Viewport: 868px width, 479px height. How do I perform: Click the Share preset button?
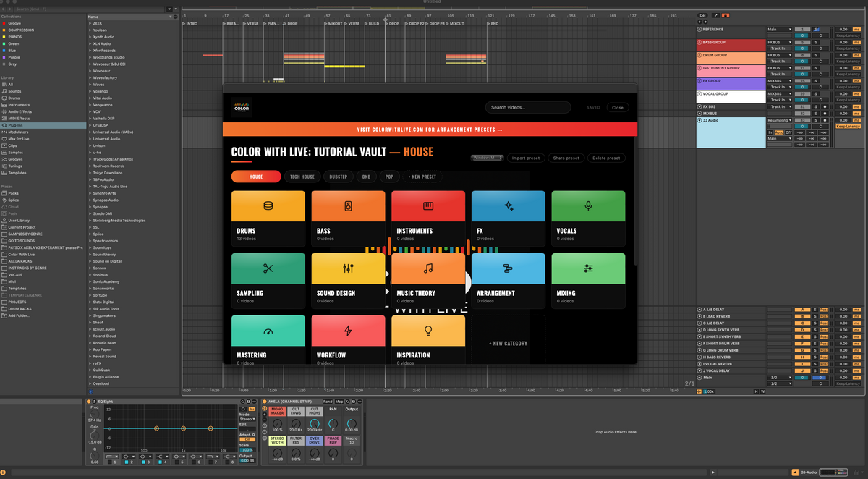tap(566, 158)
